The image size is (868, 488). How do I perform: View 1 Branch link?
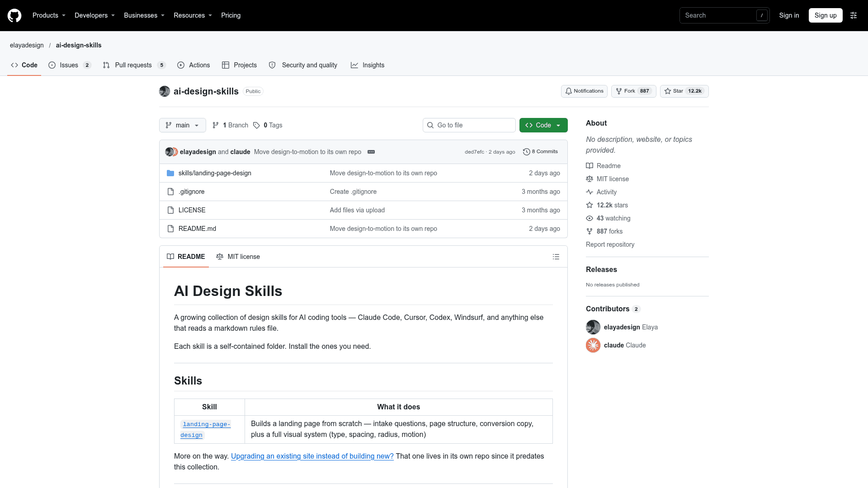click(231, 125)
